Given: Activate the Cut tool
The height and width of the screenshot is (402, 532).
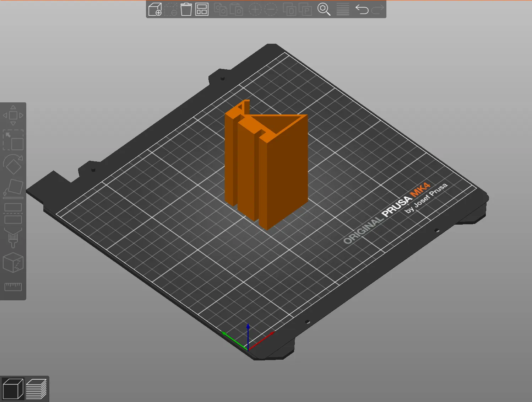Looking at the screenshot, I should (x=13, y=213).
